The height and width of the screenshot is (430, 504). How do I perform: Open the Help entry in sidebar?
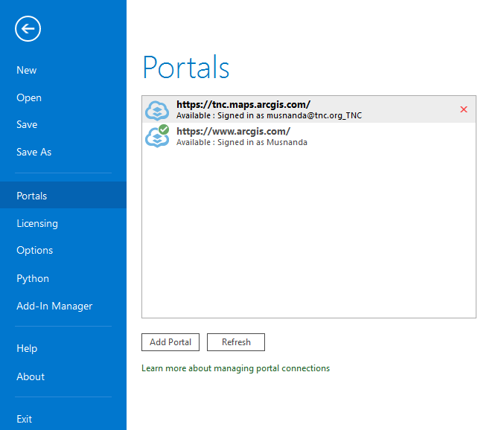coord(27,348)
